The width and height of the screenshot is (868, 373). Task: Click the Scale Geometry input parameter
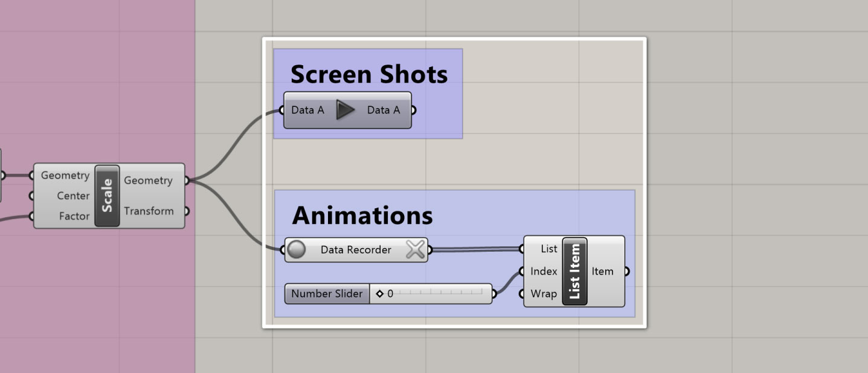(x=65, y=176)
